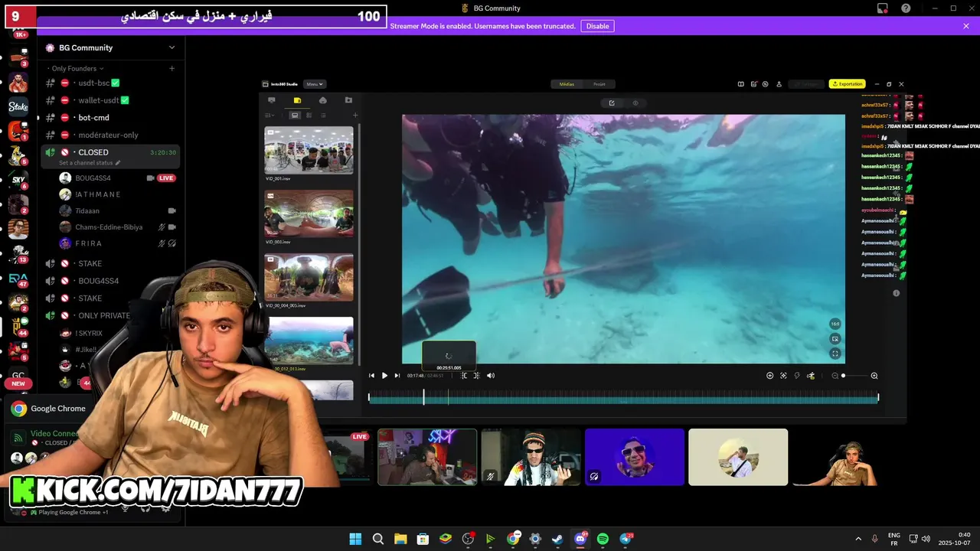Image resolution: width=980 pixels, height=551 pixels.
Task: Collapse the Only Founders category
Action: [75, 69]
